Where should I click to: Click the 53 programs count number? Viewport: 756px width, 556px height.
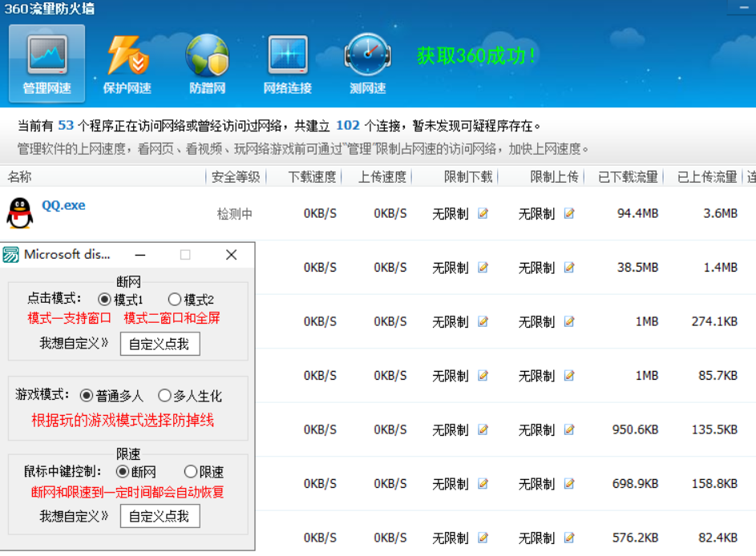tap(66, 125)
